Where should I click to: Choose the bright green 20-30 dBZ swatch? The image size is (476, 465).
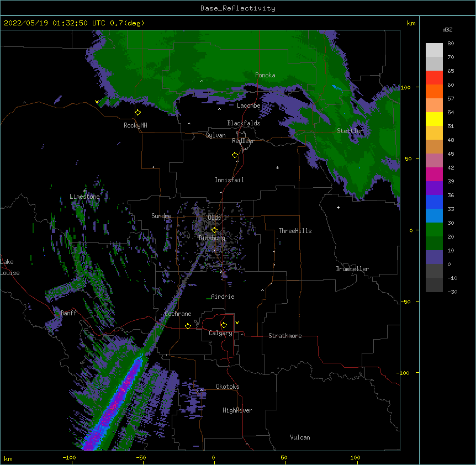[x=434, y=230]
